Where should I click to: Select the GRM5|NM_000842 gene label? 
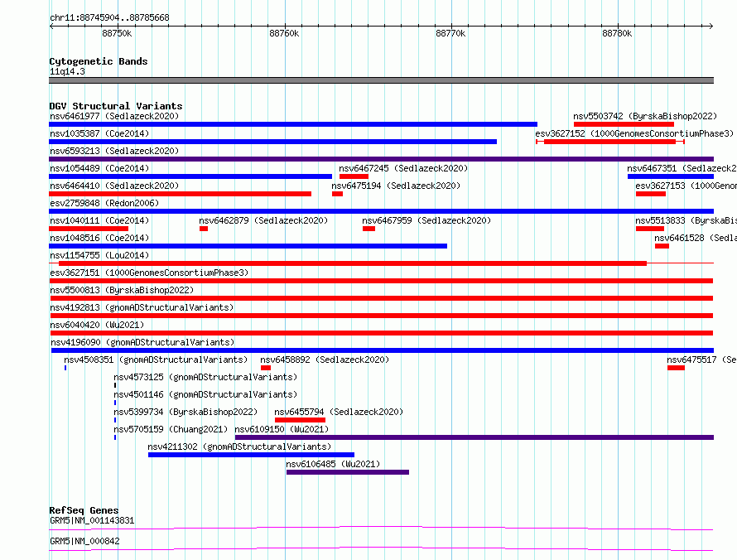pos(84,541)
